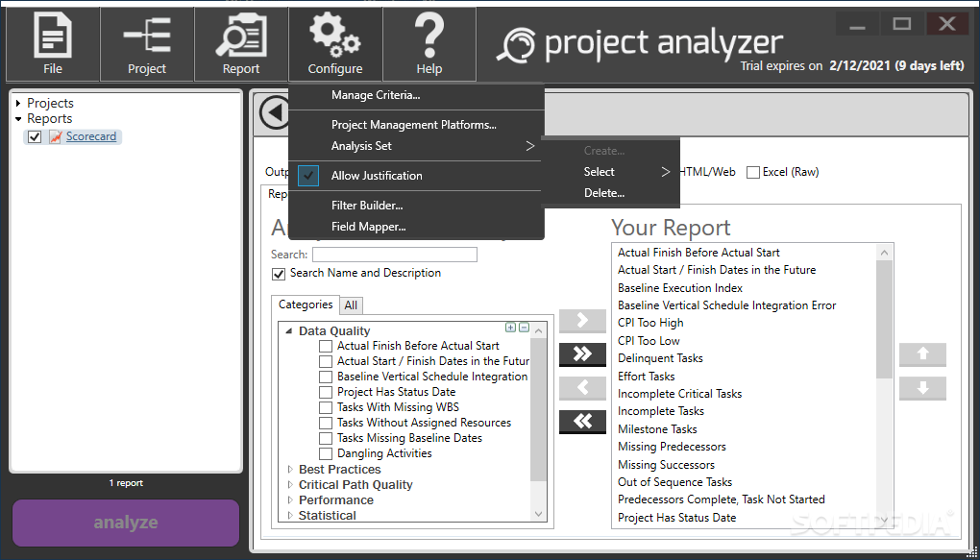Open Project Management Platforms menu item
This screenshot has width=980, height=560.
click(x=416, y=124)
